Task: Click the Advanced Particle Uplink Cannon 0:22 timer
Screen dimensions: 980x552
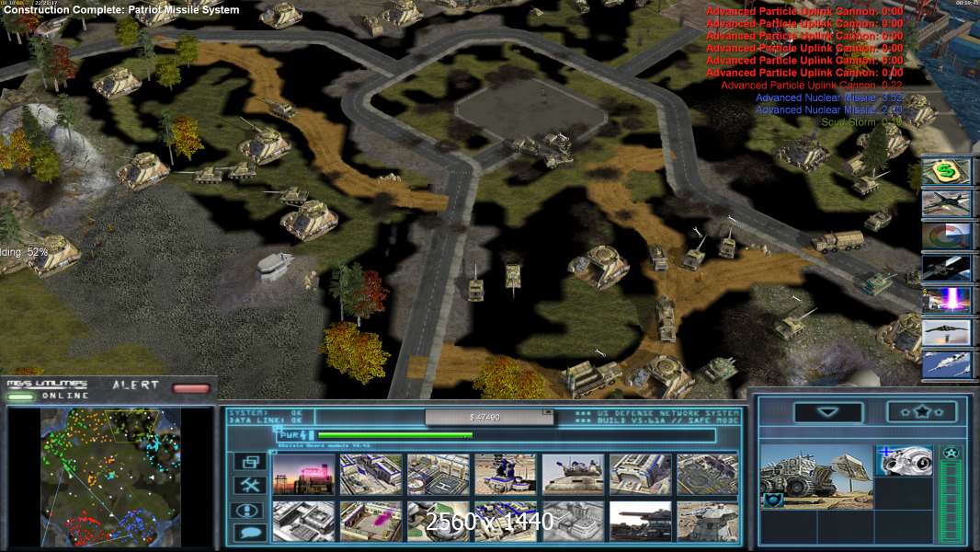Action: coord(812,85)
